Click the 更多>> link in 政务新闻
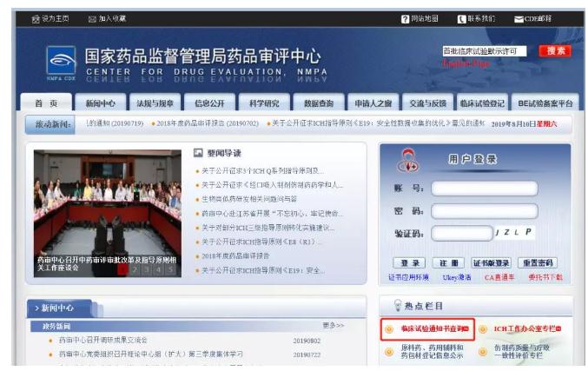588x371 pixels. (x=333, y=325)
